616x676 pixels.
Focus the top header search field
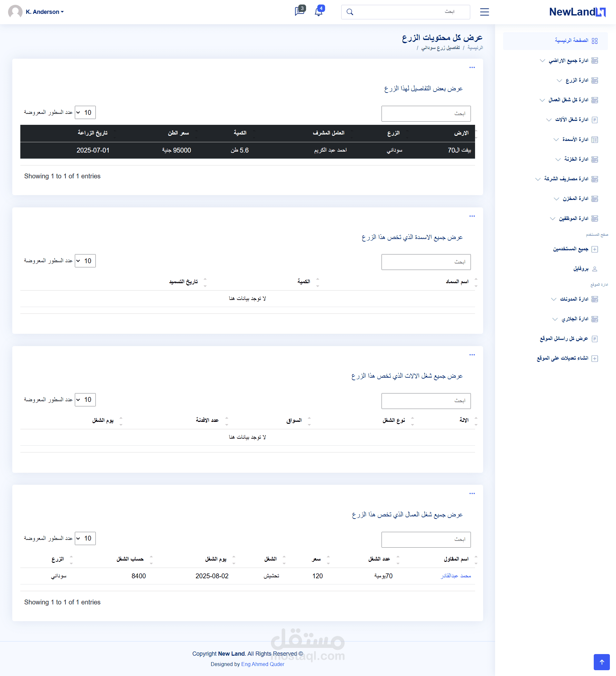pos(406,12)
